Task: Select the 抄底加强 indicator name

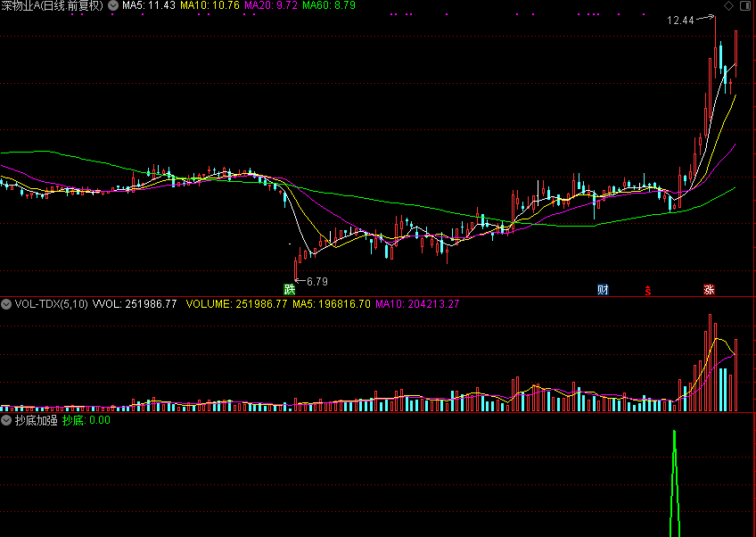Action: tap(37, 420)
